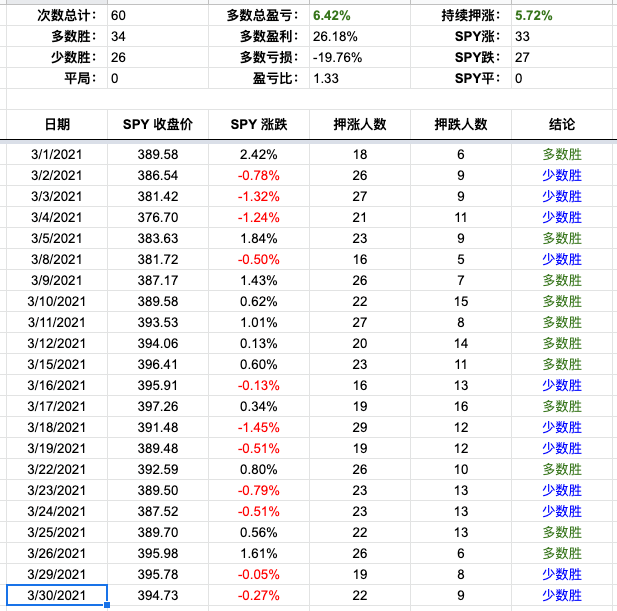
Task: Click the 1.43% change cell
Action: (x=259, y=280)
